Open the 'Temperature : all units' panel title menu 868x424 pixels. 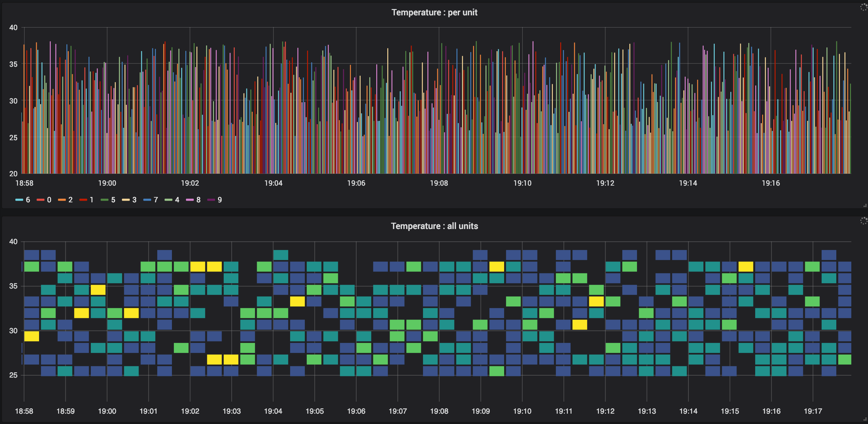(x=434, y=226)
